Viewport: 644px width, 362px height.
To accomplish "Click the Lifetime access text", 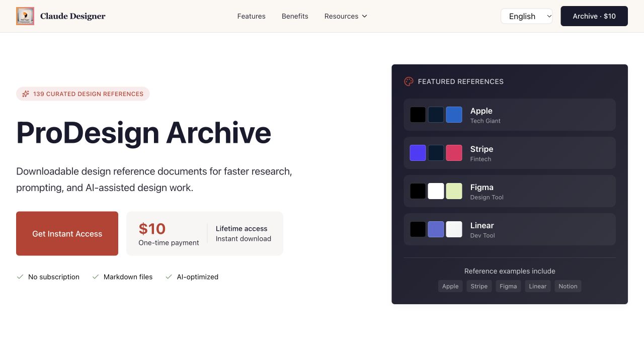I will coord(242,229).
